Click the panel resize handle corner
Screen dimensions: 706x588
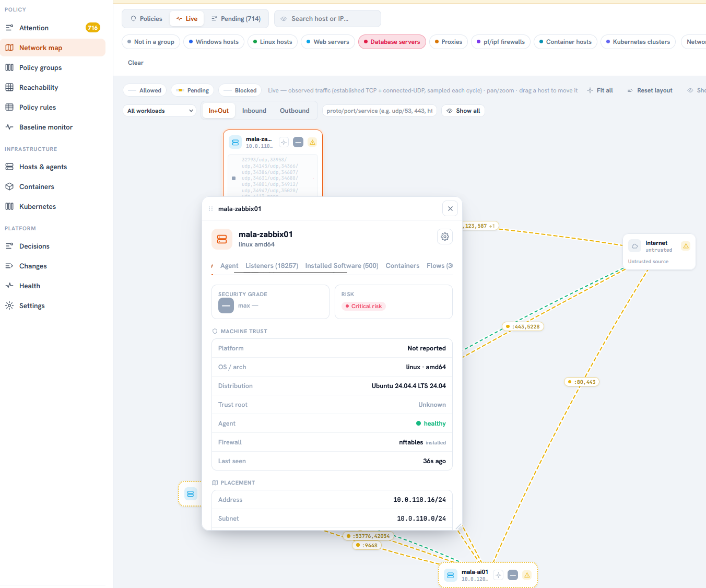458,526
